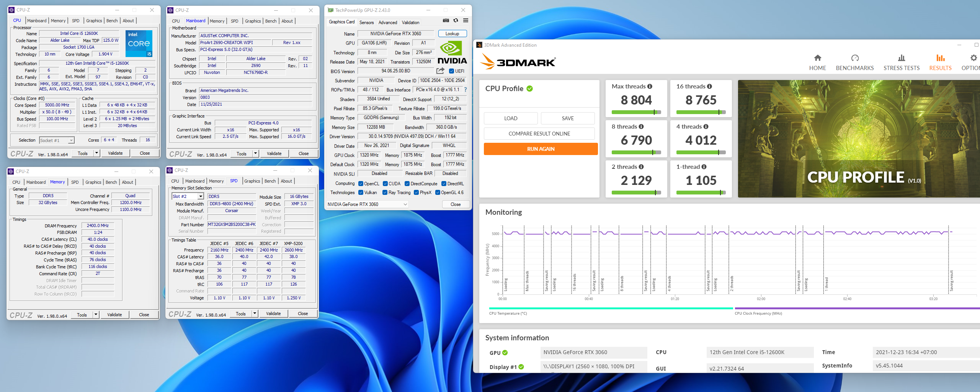Image resolution: width=980 pixels, height=392 pixels.
Task: Click the Lookup button in GPU-Z
Action: click(452, 34)
